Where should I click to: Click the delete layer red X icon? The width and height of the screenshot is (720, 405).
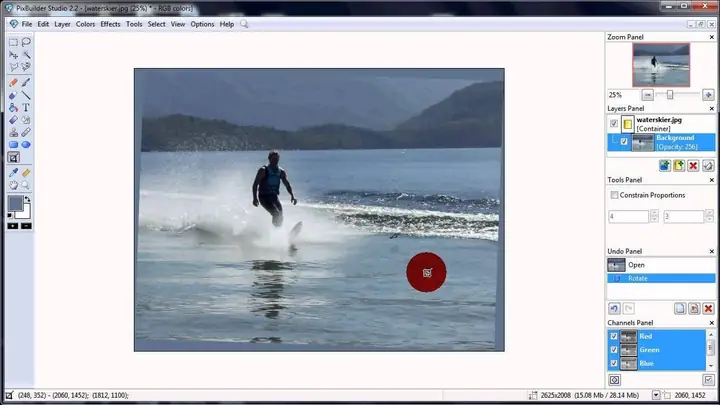pos(693,166)
